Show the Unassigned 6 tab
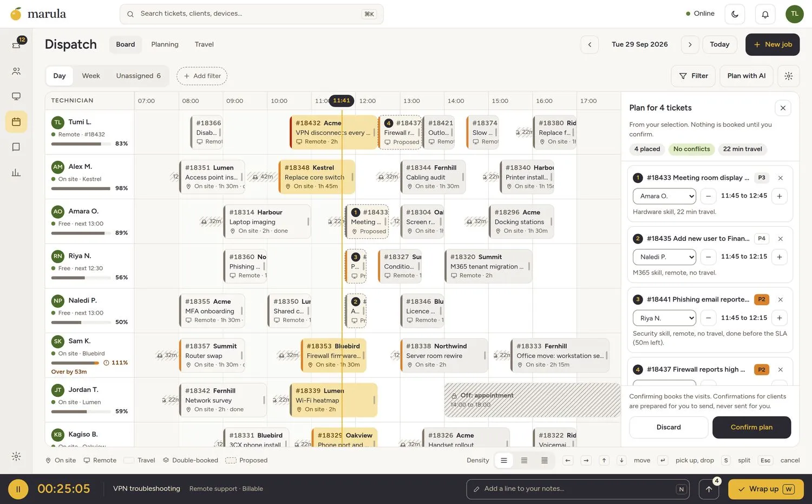The width and height of the screenshot is (812, 504). coord(139,76)
